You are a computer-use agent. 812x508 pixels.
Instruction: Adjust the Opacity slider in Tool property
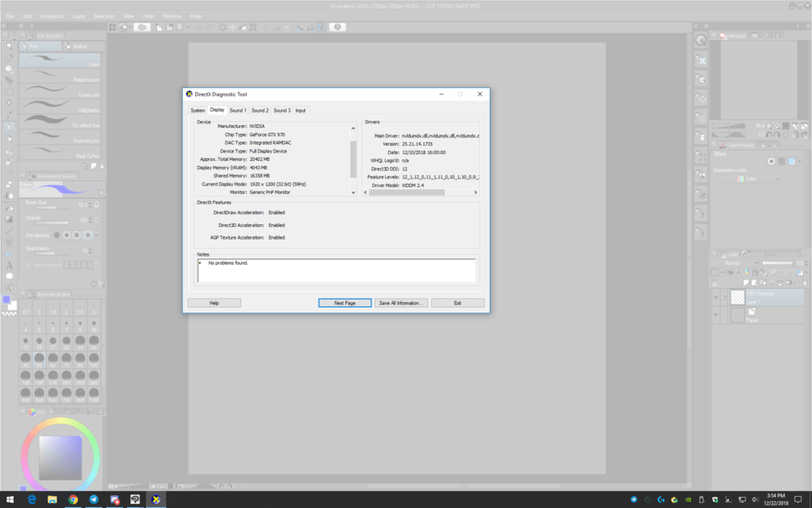[52, 223]
